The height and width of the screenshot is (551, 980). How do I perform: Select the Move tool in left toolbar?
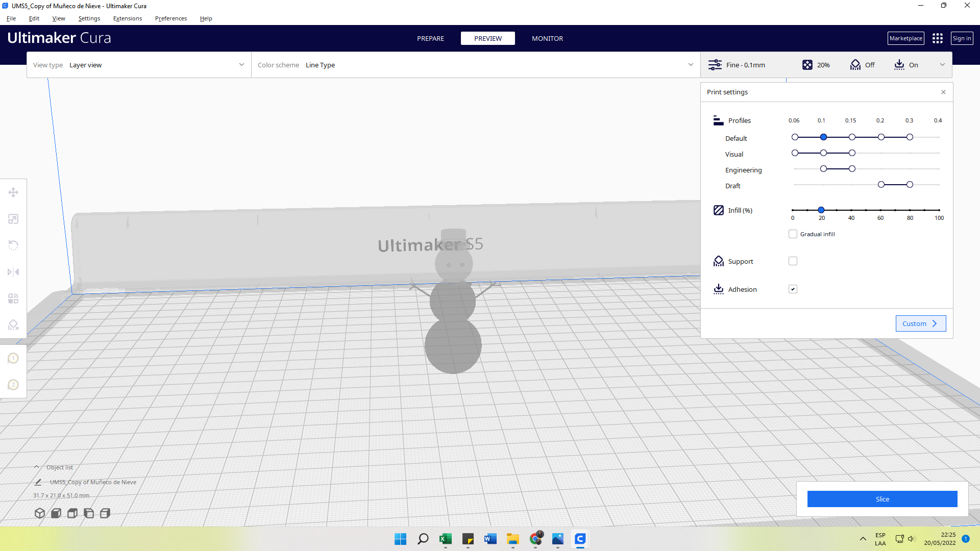point(13,192)
